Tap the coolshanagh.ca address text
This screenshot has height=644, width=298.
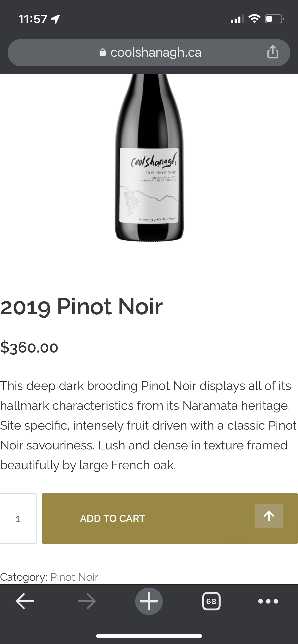pyautogui.click(x=156, y=52)
